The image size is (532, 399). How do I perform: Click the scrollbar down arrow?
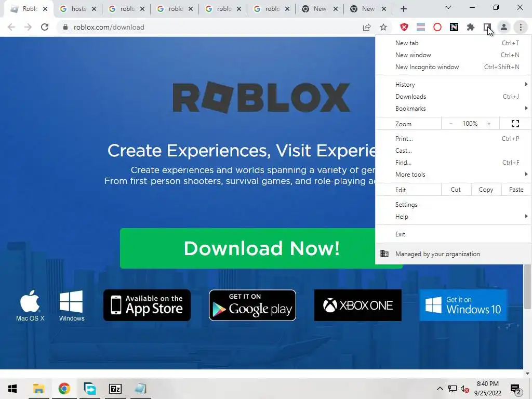click(x=527, y=374)
